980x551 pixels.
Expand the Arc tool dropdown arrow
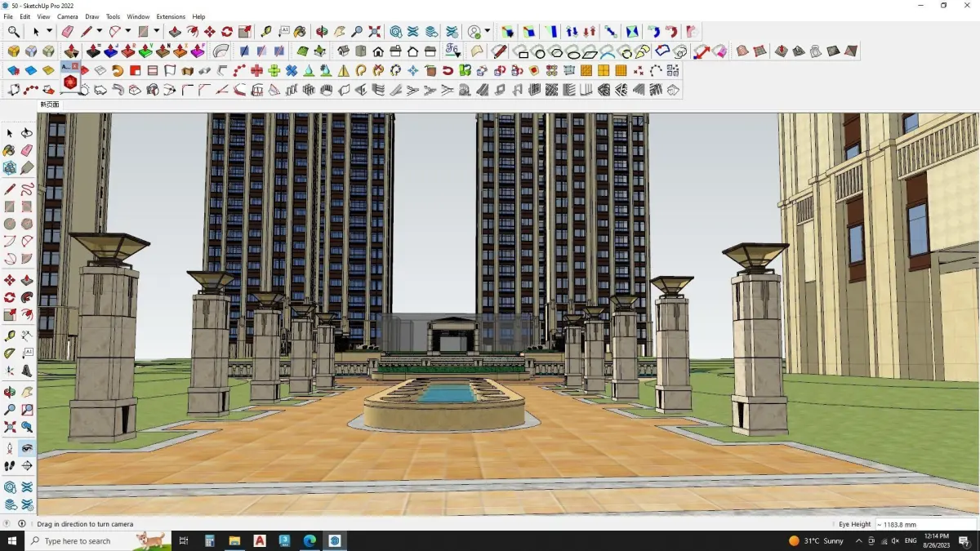[128, 31]
